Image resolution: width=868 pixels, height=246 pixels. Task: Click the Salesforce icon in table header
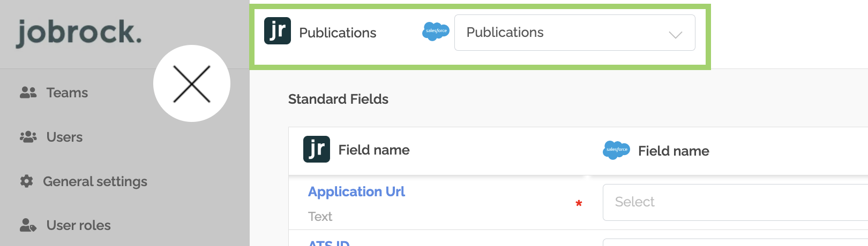click(617, 150)
